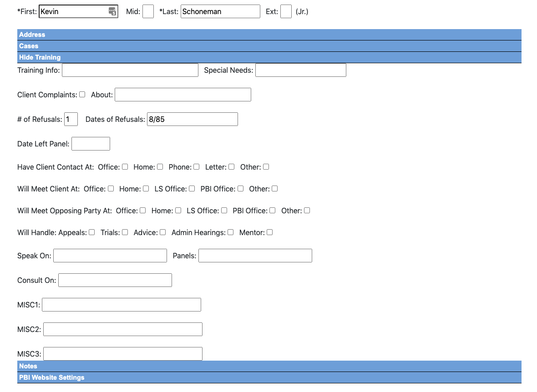Select PBI Office for Will Meet Opposing Party

[273, 211]
